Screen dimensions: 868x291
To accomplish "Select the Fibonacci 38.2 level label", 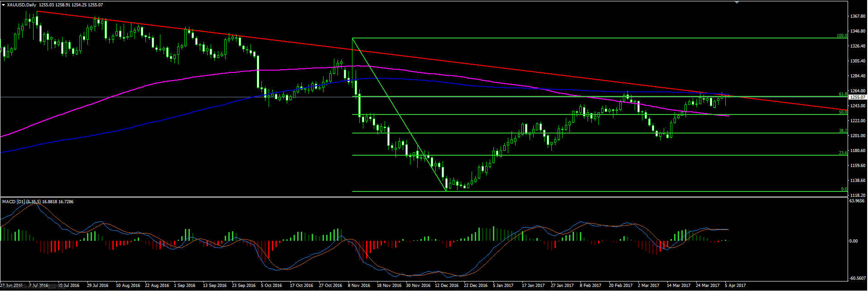I will pos(843,131).
